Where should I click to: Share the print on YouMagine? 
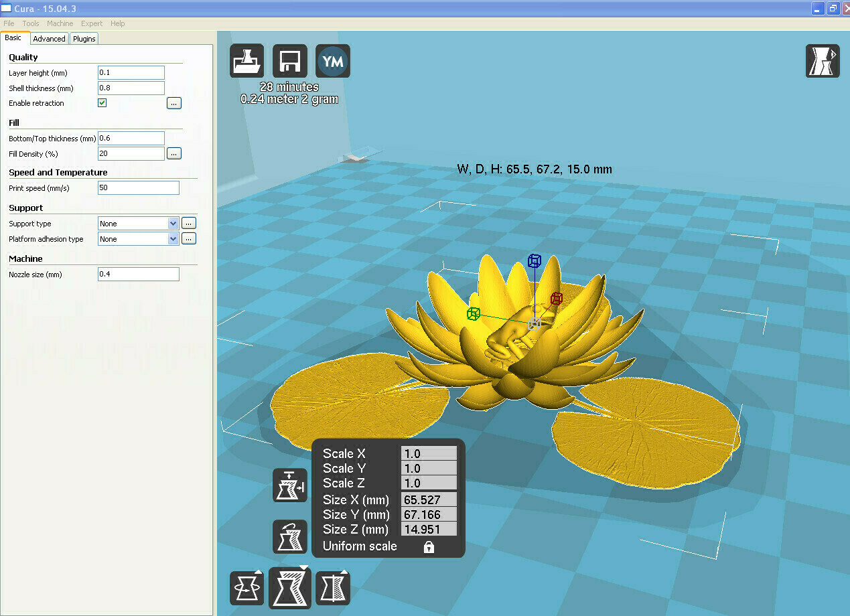(332, 60)
